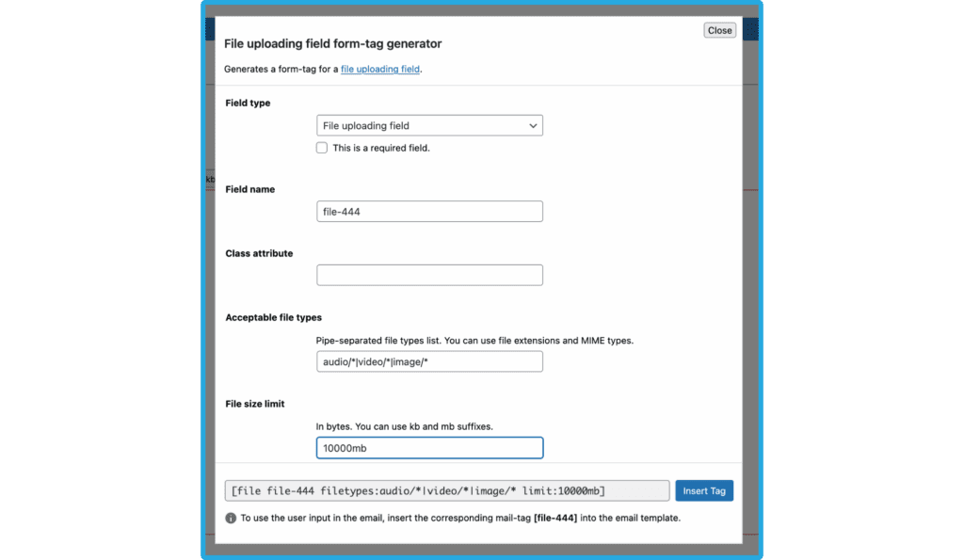Close the form-tag generator dialog
The image size is (964, 560).
719,30
